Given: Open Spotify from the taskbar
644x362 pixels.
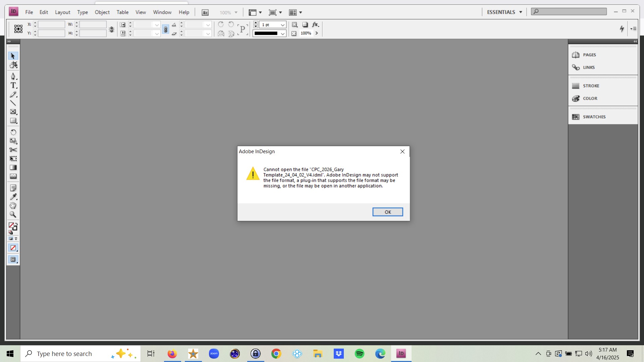Looking at the screenshot, I should (x=360, y=354).
